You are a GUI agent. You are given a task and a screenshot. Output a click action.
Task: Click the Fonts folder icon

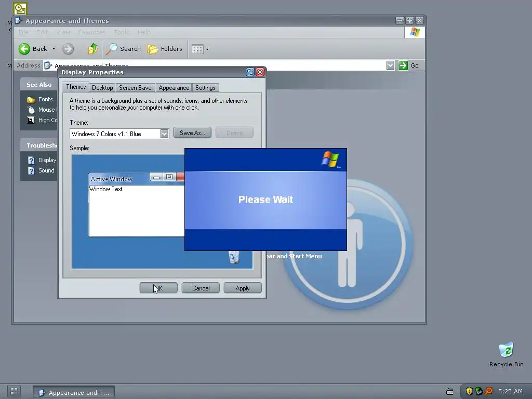click(x=31, y=99)
